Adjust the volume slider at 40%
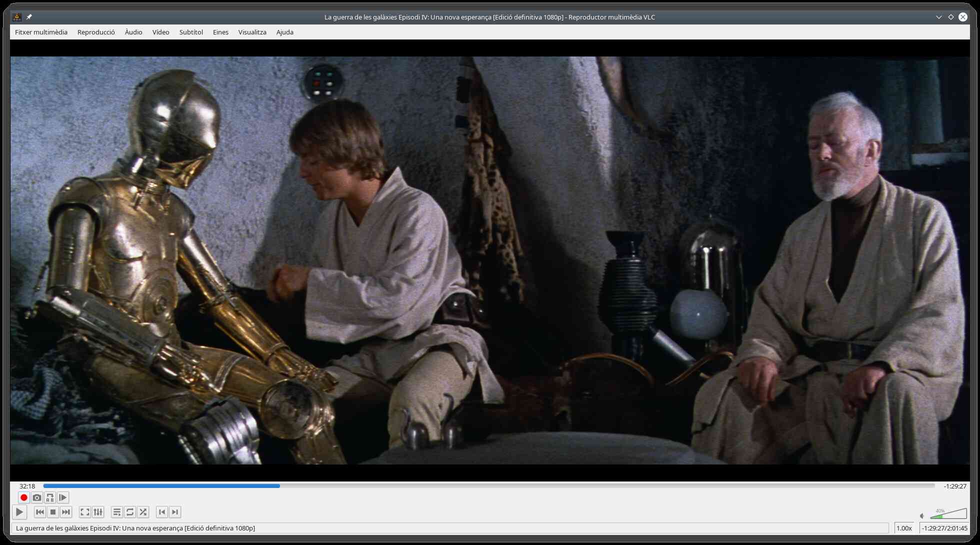 click(944, 515)
